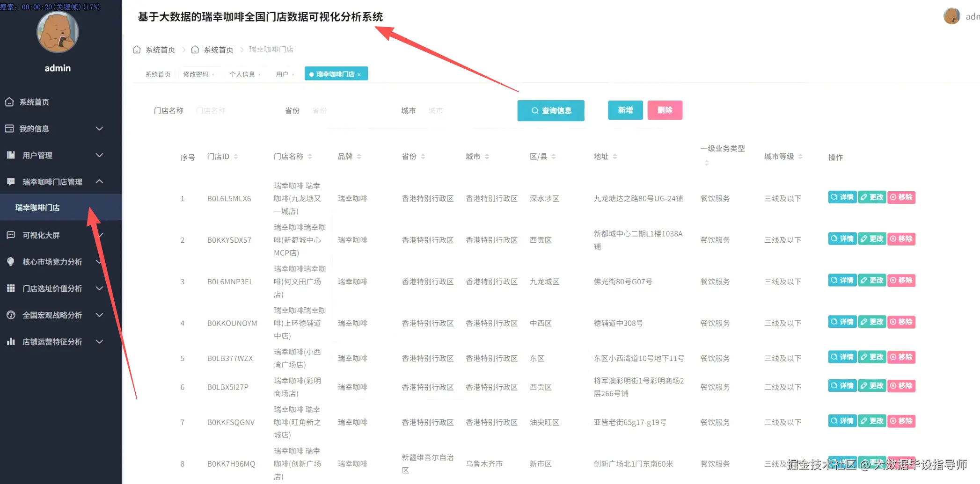Screen dimensions: 980x484
Task: Click 移除 for store B0L6MNP3EL
Action: click(901, 281)
